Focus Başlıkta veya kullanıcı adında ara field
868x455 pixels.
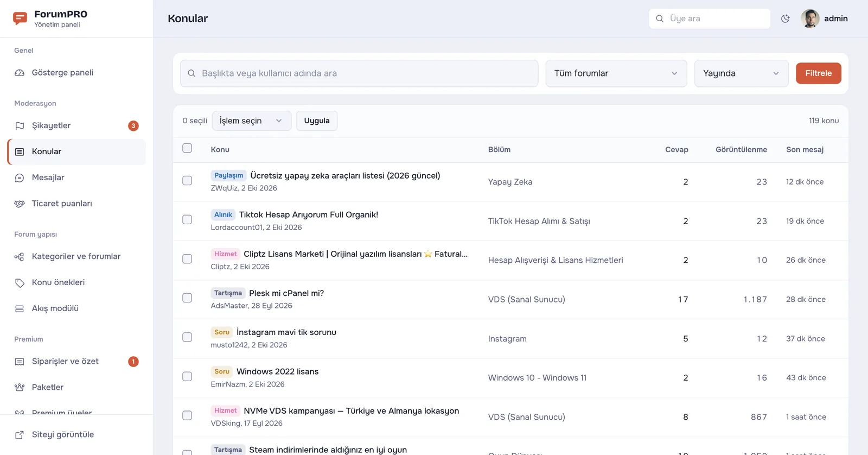pyautogui.click(x=359, y=73)
